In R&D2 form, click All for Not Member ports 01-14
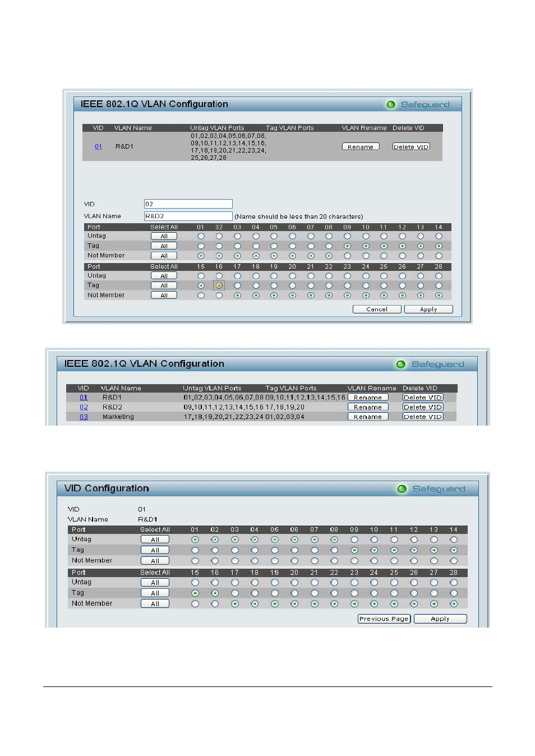Screen dimensions: 535x756 [164, 256]
